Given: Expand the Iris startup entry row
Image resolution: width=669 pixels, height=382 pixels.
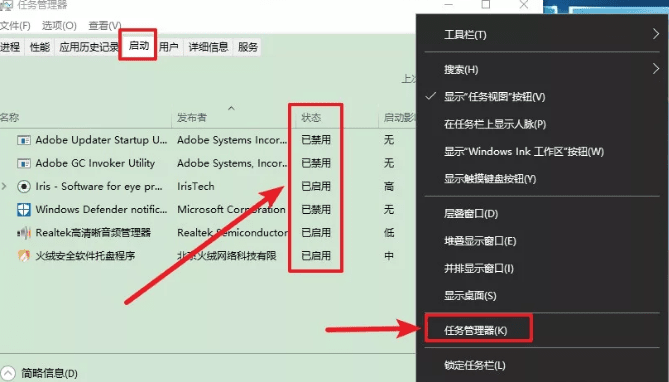Looking at the screenshot, I should click(x=4, y=186).
